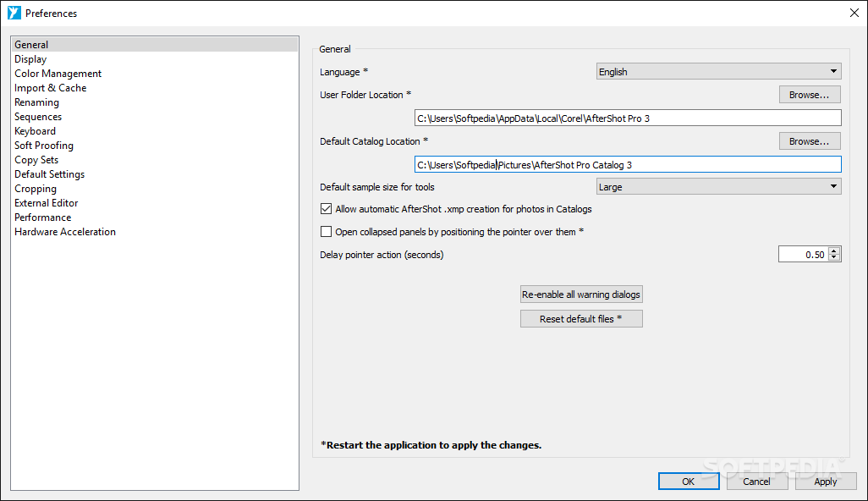The width and height of the screenshot is (868, 501).
Task: Select the Keyboard preferences category
Action: (35, 131)
